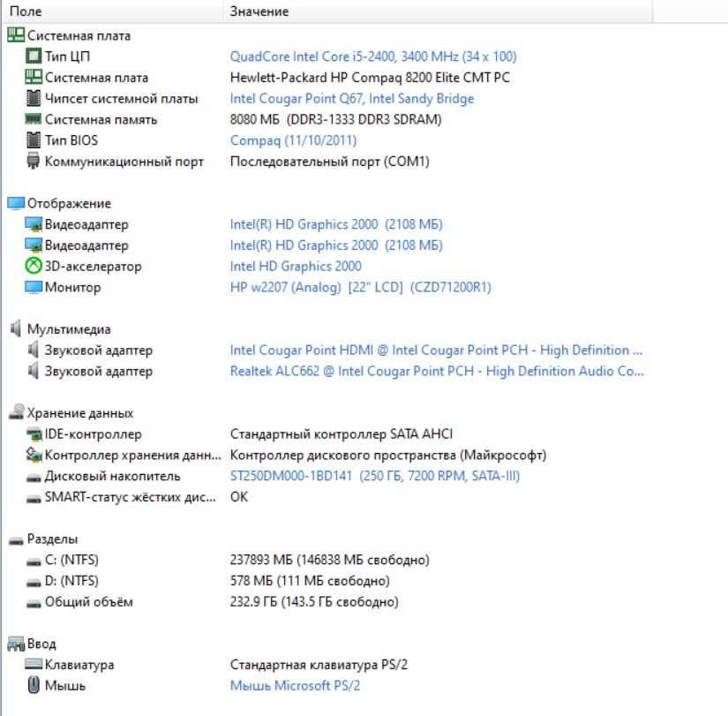Click the Отображение monitor section icon
728x716 pixels.
click(x=16, y=203)
